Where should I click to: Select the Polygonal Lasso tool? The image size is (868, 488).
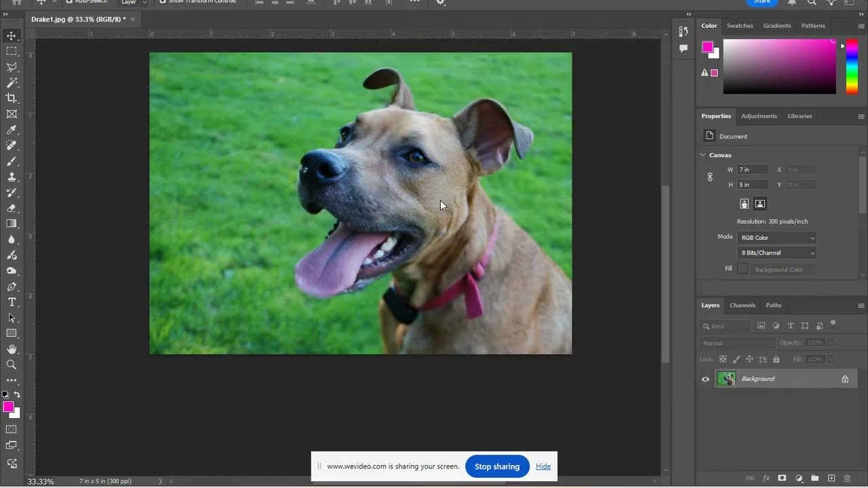point(12,67)
